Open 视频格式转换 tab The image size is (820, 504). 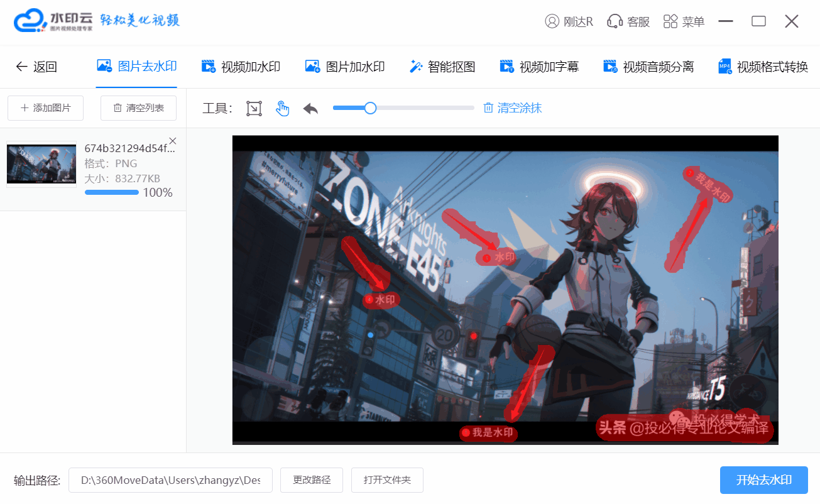click(763, 67)
